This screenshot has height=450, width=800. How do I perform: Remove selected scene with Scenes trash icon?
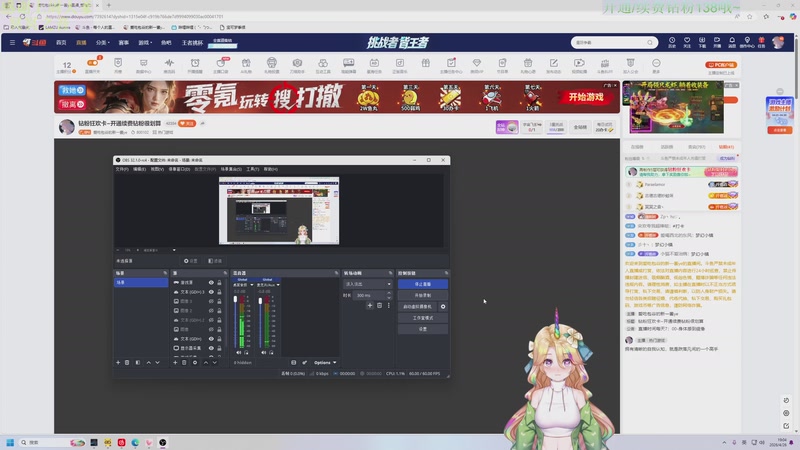point(127,362)
